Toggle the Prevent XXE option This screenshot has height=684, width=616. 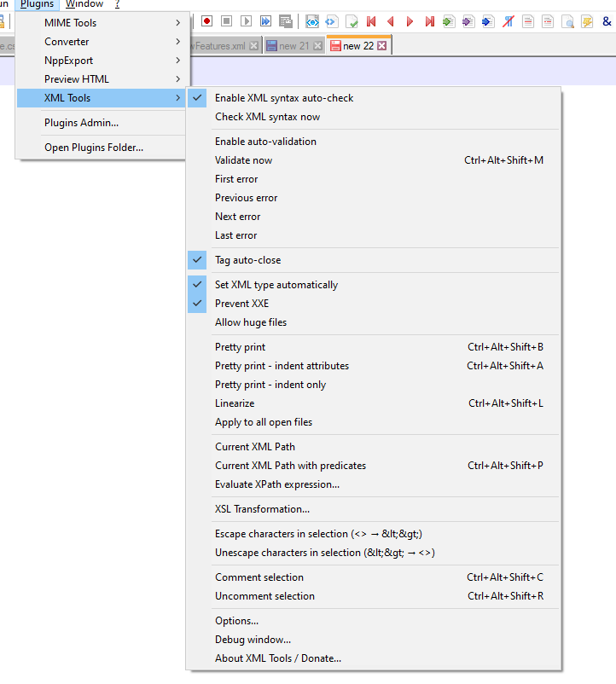pyautogui.click(x=373, y=304)
